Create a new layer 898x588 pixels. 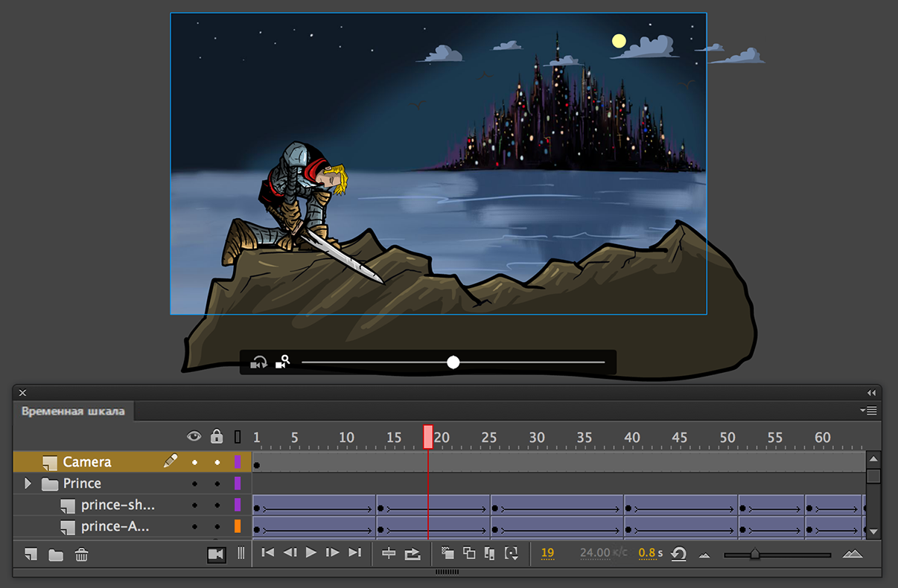point(31,555)
